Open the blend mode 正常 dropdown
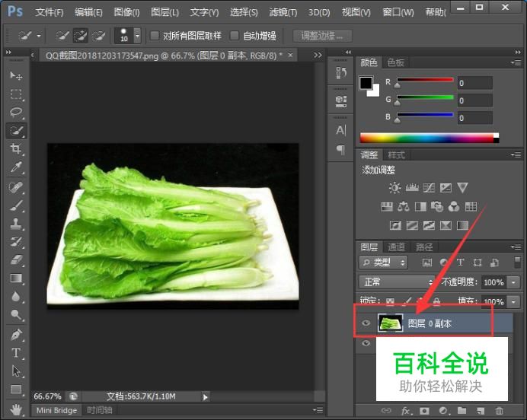The width and height of the screenshot is (527, 420). point(397,282)
